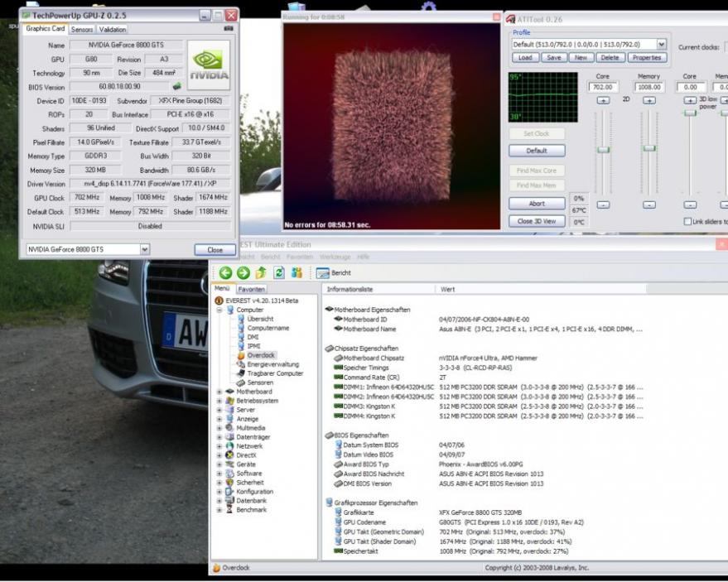Select Übersicht in the EVEREST tree
Screen dimensions: 728x582
(x=260, y=319)
